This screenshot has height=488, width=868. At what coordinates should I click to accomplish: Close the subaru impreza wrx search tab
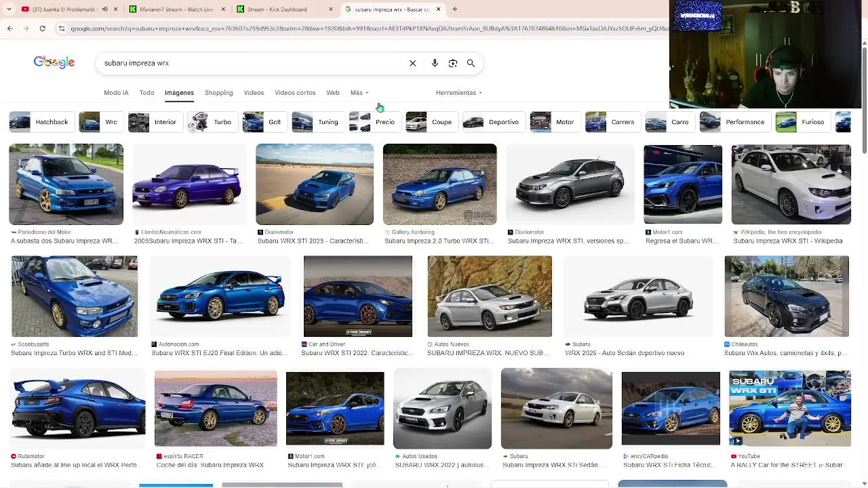point(438,9)
